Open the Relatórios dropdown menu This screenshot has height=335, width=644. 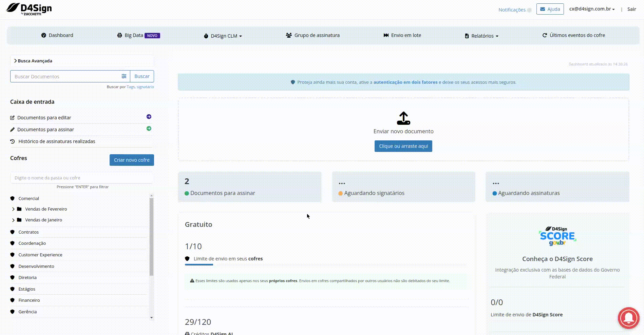coord(481,36)
